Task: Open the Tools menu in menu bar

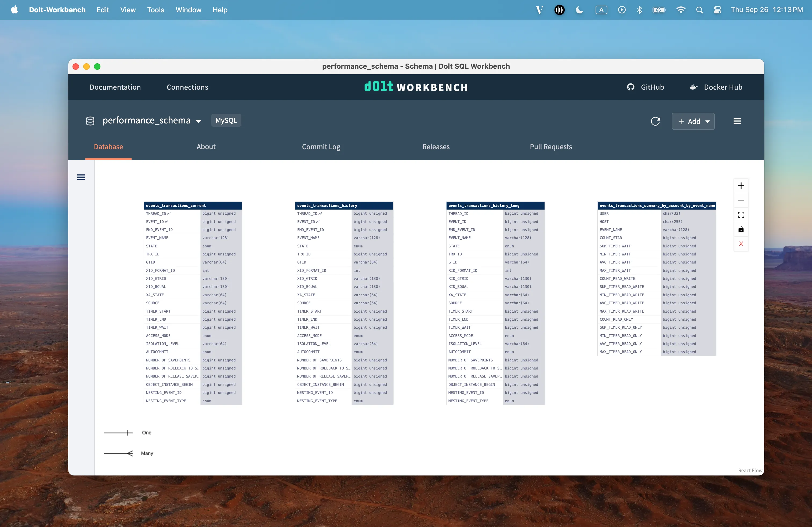Action: click(x=155, y=10)
